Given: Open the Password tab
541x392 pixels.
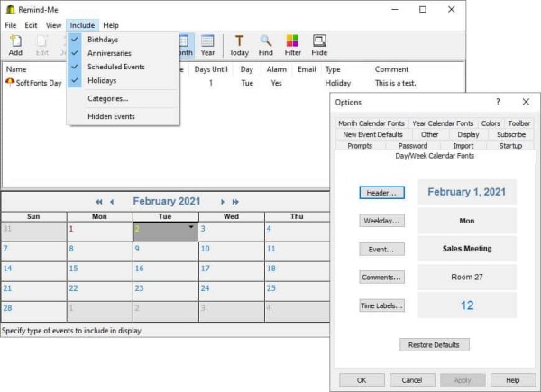Looking at the screenshot, I should coord(413,145).
